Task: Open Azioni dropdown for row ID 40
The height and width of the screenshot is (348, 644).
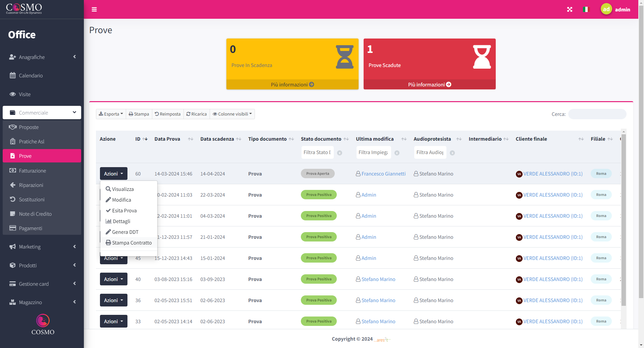Action: 114,279
